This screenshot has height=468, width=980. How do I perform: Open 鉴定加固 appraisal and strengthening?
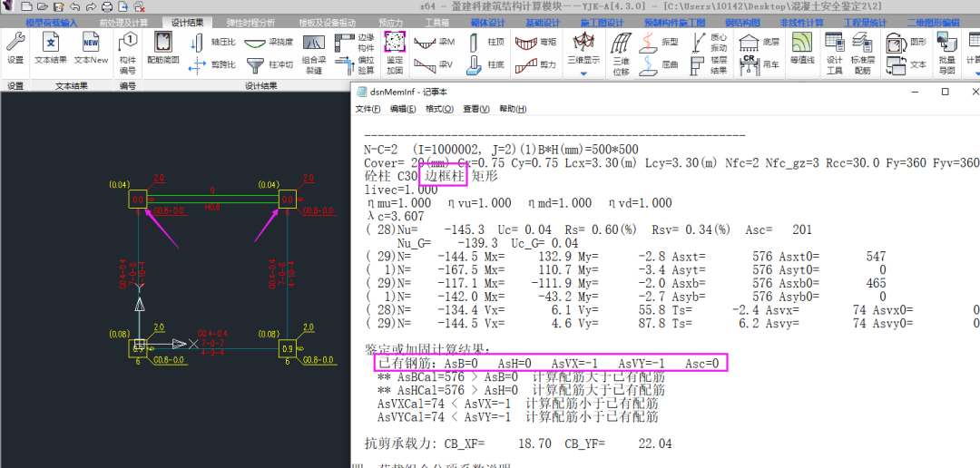coord(395,54)
